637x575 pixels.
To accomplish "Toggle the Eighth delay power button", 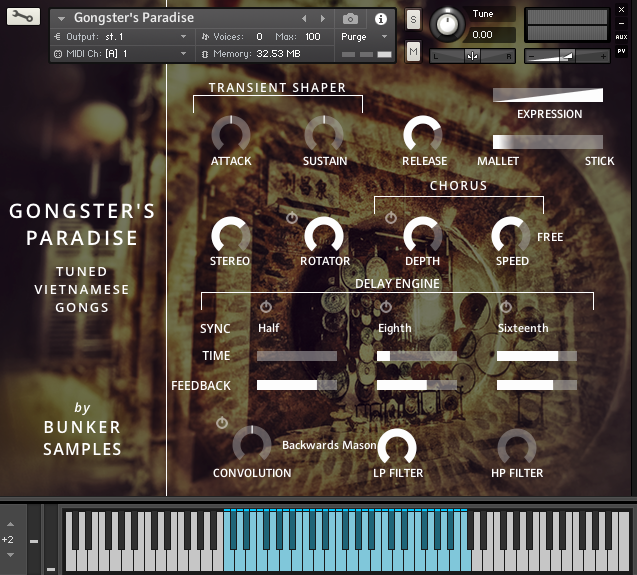I will pos(386,306).
